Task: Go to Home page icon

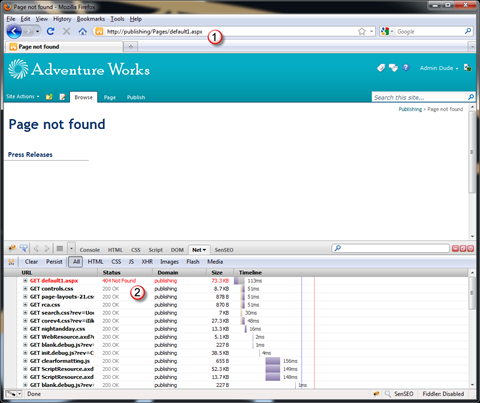Action: click(x=82, y=31)
